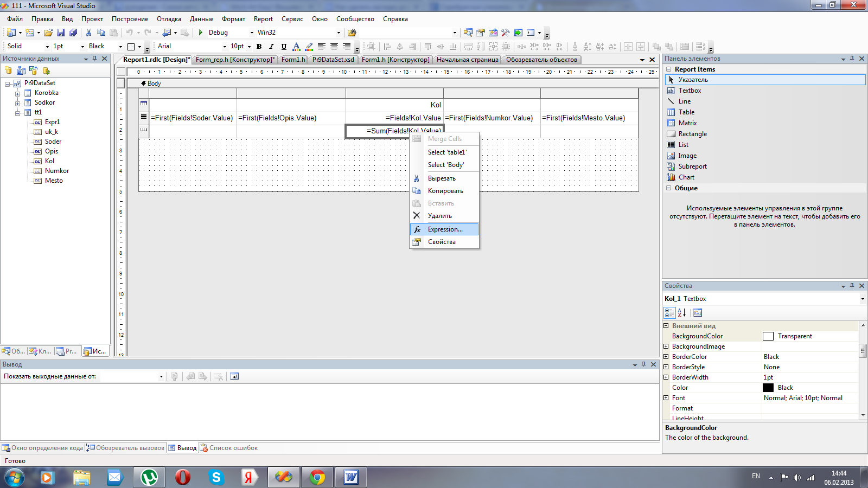The height and width of the screenshot is (488, 868).
Task: Open the Solution Explorer toolbar icon
Action: (x=468, y=33)
